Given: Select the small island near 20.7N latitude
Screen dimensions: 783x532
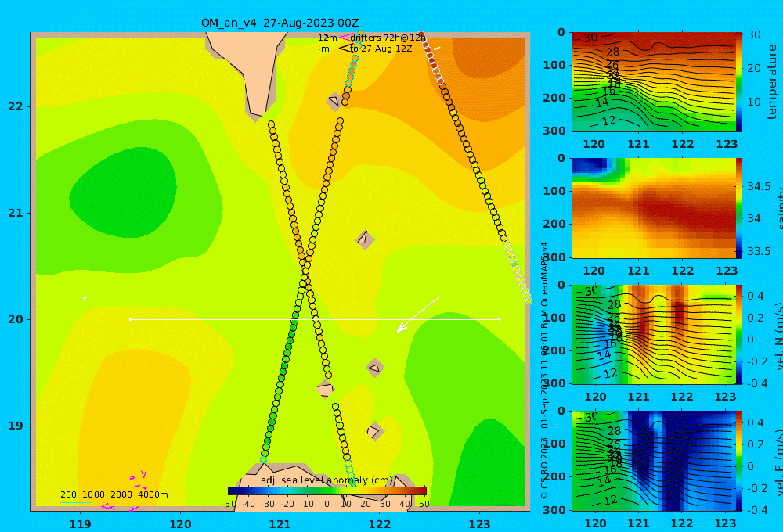Looking at the screenshot, I should (365, 239).
